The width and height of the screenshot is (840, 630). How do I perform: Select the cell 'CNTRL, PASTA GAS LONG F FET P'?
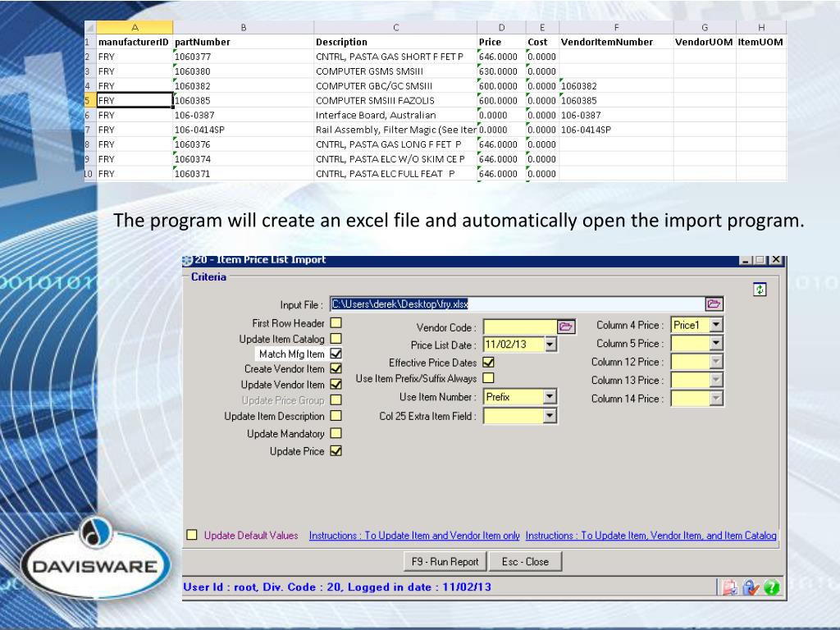395,144
